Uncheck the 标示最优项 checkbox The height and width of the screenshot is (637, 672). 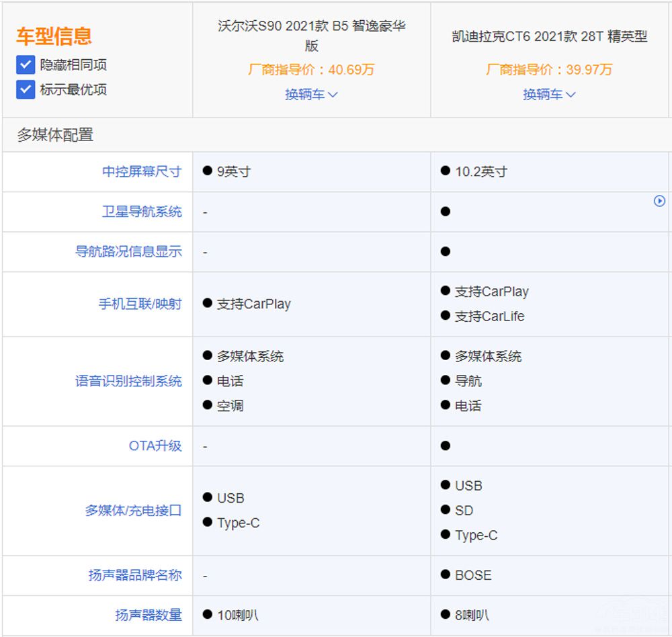pyautogui.click(x=26, y=89)
